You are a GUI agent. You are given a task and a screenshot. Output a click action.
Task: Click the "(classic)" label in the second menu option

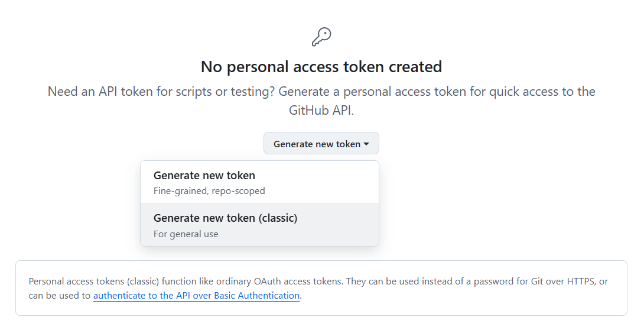(278, 218)
